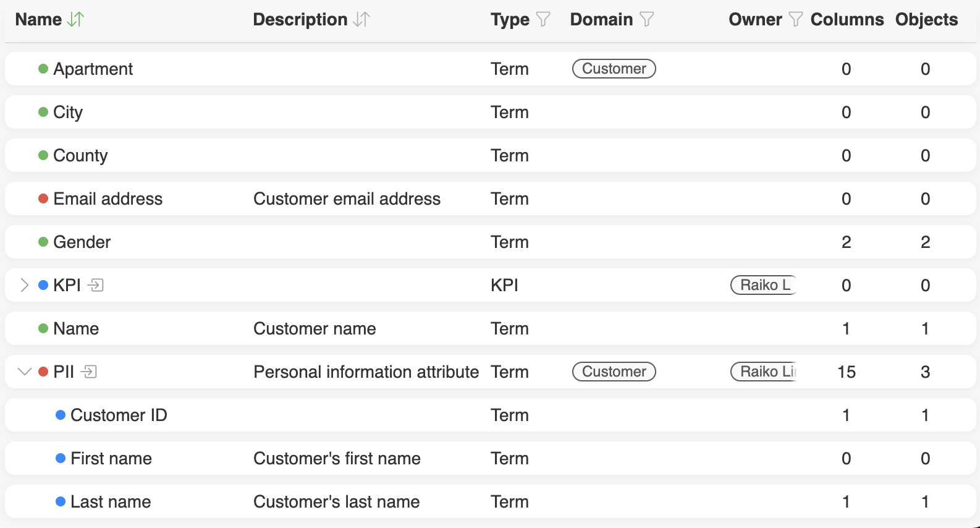Click the Objects column header

926,20
